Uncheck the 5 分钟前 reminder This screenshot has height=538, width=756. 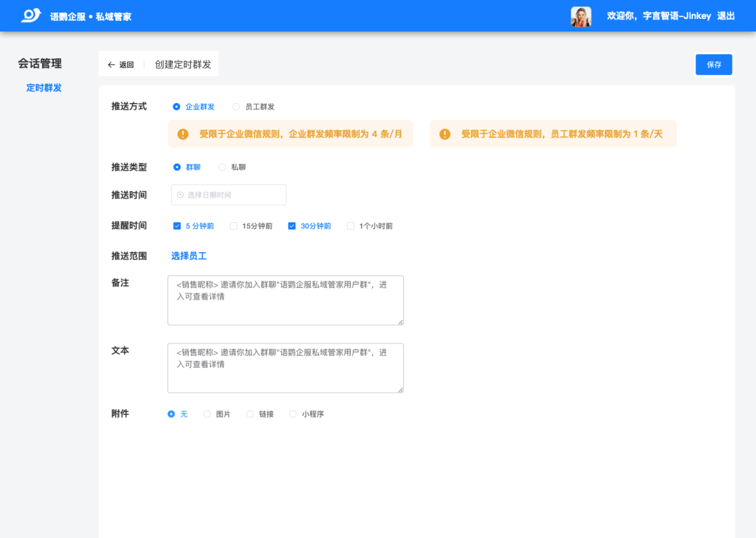coord(176,226)
